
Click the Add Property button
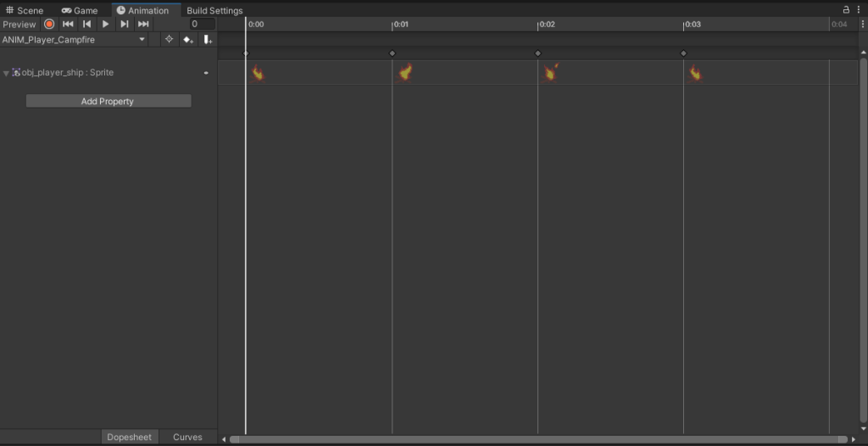108,102
